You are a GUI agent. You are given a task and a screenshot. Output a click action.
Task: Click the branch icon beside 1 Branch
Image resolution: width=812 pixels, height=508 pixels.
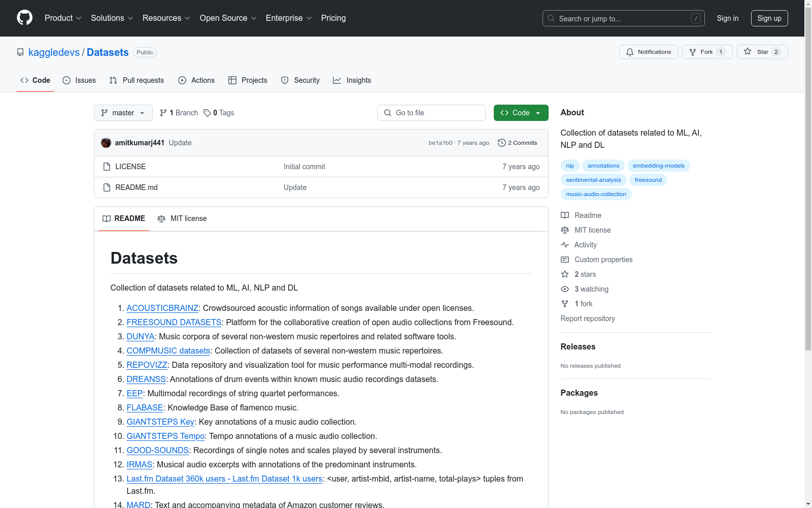pyautogui.click(x=163, y=113)
